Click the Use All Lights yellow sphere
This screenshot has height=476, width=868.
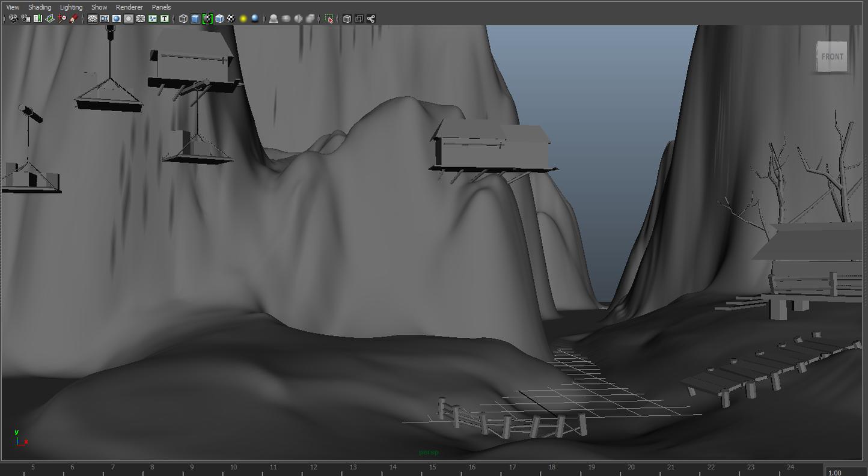[243, 19]
